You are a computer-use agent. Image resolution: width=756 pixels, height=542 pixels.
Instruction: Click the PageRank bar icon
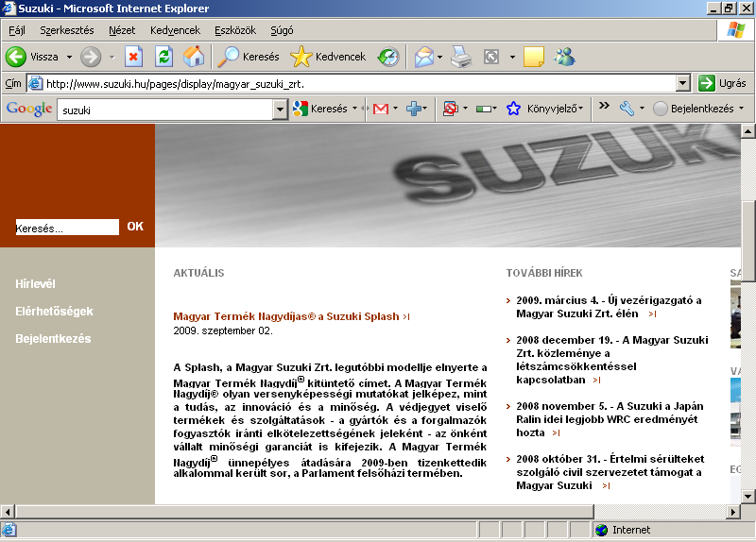coord(484,110)
